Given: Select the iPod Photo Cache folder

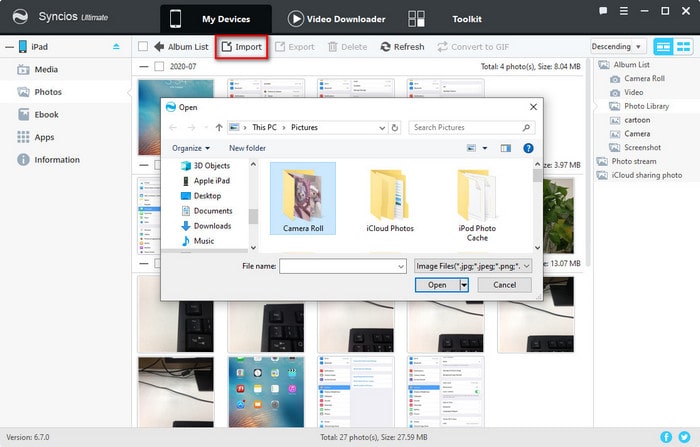Looking at the screenshot, I should 477,205.
